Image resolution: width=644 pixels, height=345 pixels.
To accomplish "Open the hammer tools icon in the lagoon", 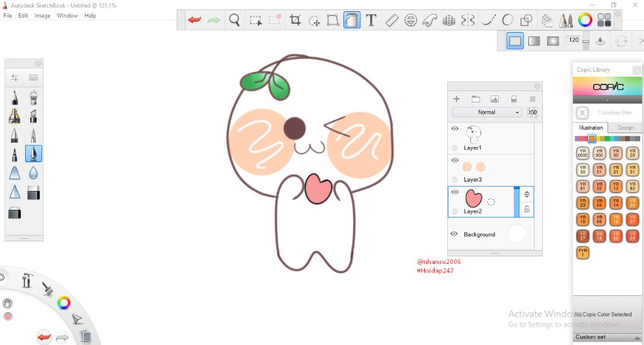I will (27, 280).
